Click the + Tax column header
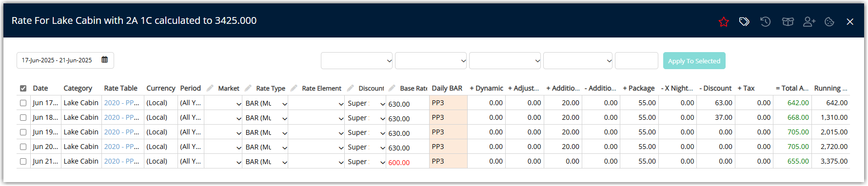The height and width of the screenshot is (186, 868). click(x=746, y=88)
